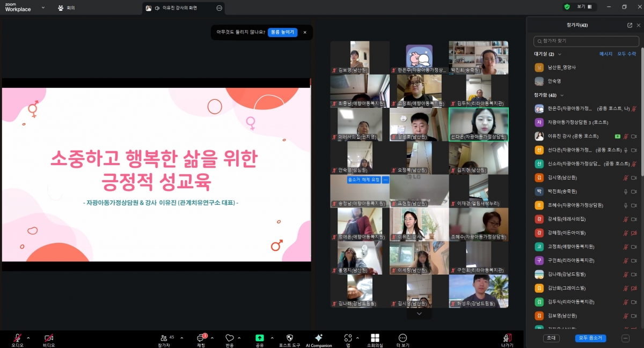644x348 pixels.
Task: Open the more (더 보기) menu
Action: pos(402,338)
